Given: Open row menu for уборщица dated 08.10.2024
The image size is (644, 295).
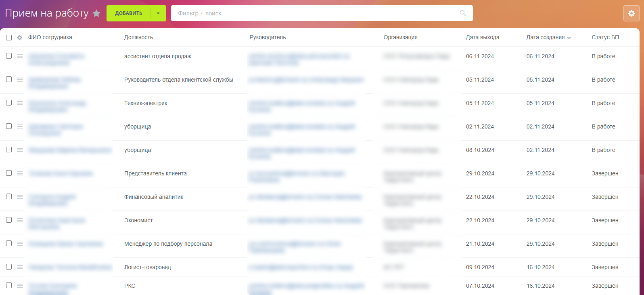Looking at the screenshot, I should pos(19,150).
